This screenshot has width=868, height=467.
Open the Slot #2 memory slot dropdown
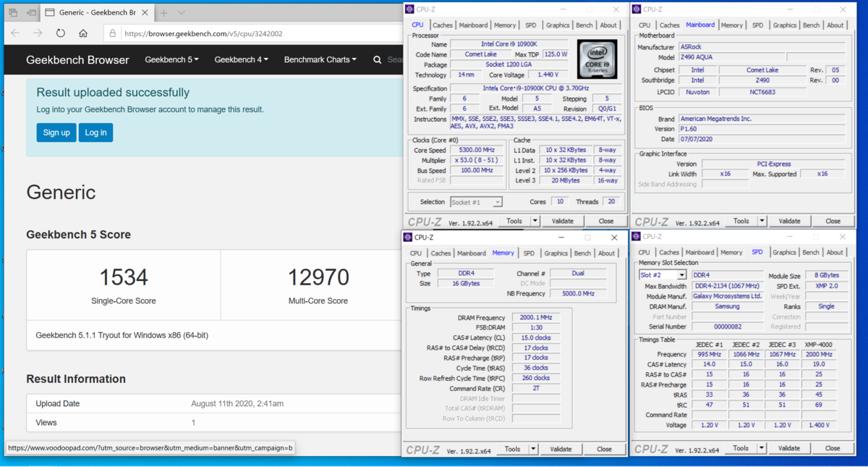[681, 275]
